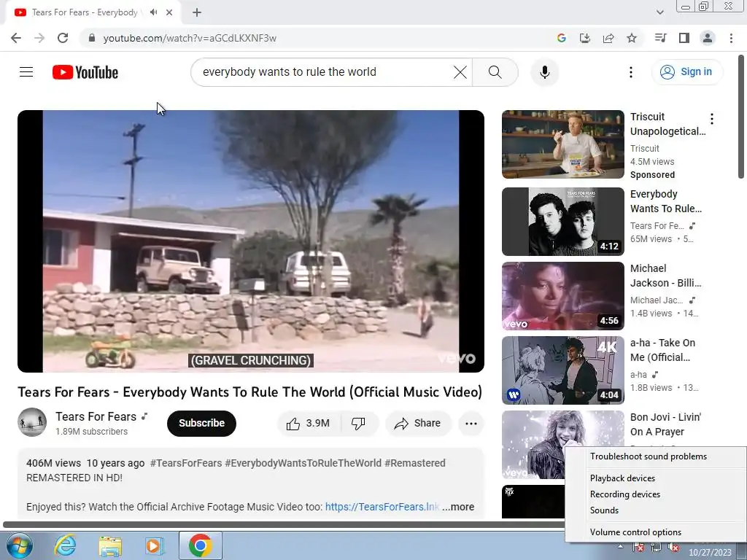Open the Tears For Fears channel avatar
747x560 pixels.
tap(32, 422)
